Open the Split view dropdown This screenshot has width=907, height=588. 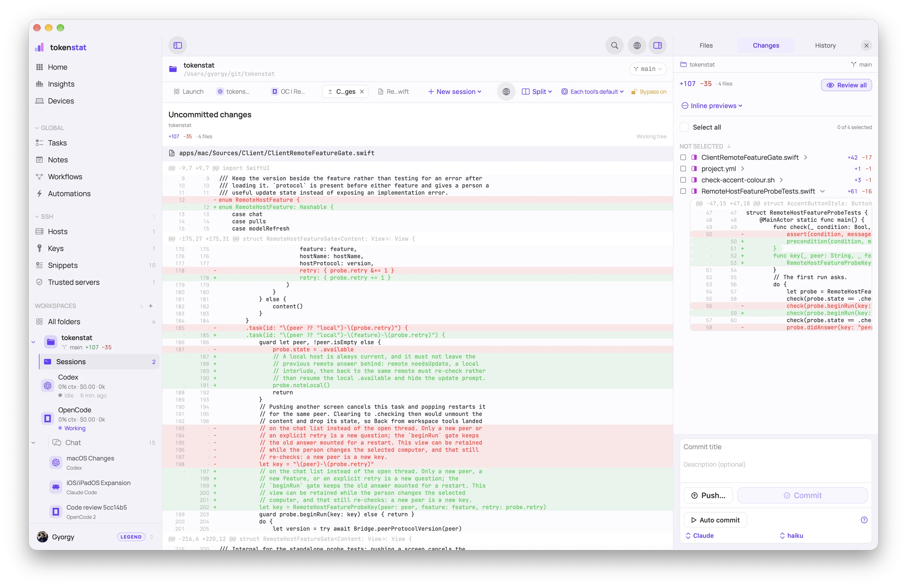[536, 91]
